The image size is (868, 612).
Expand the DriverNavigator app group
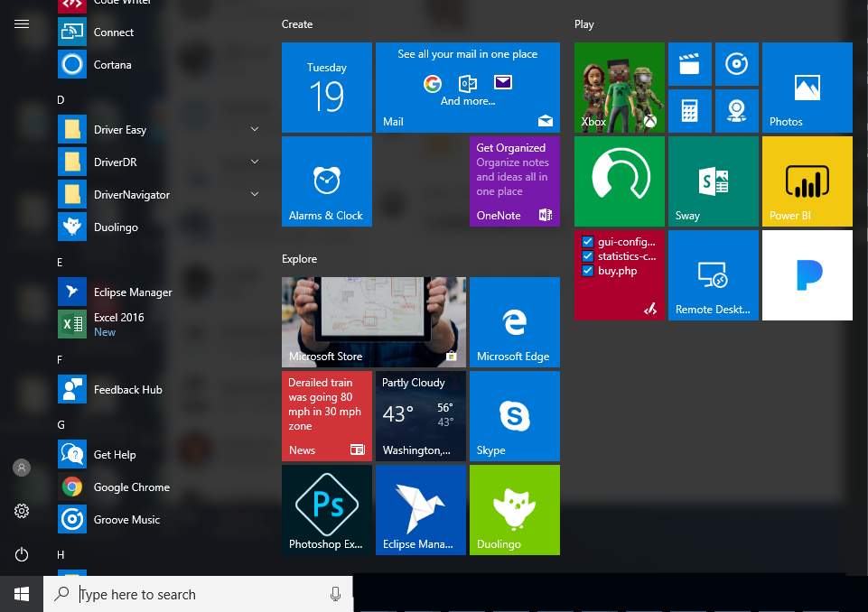point(254,194)
